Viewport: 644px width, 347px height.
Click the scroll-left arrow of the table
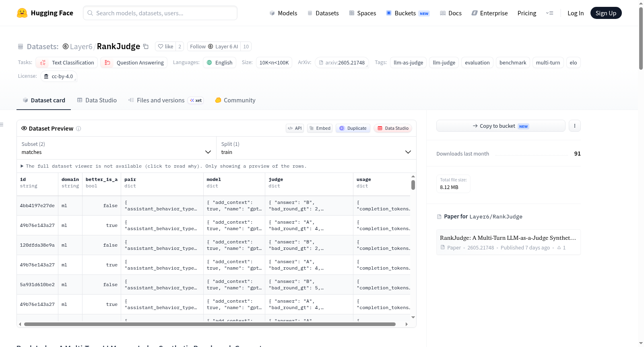click(20, 324)
